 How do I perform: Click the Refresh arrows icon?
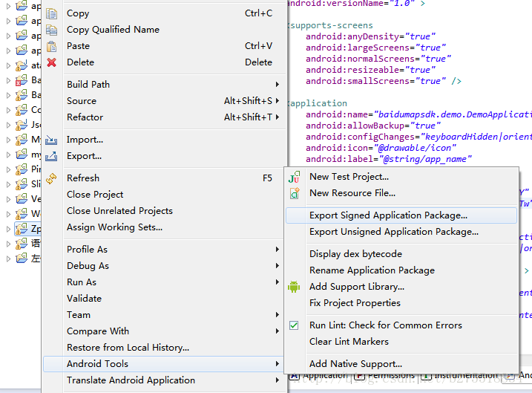click(x=51, y=178)
